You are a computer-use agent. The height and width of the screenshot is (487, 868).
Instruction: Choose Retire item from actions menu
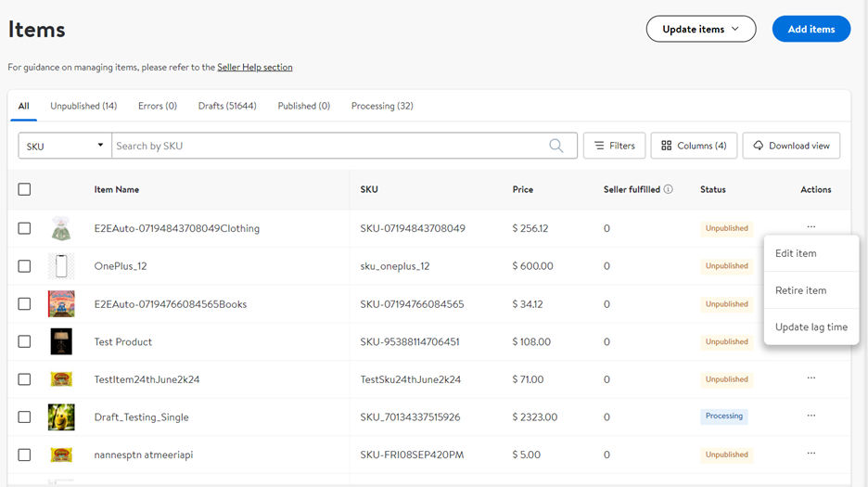tap(811, 290)
